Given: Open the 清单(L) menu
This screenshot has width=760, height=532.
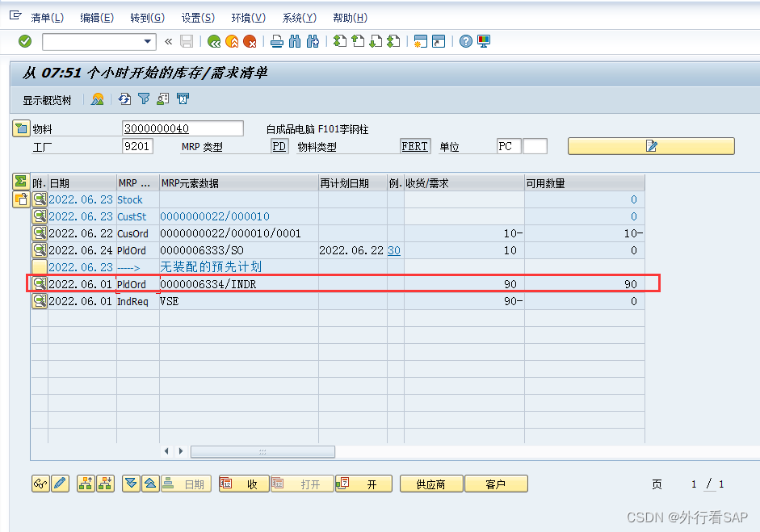Looking at the screenshot, I should pos(48,18).
